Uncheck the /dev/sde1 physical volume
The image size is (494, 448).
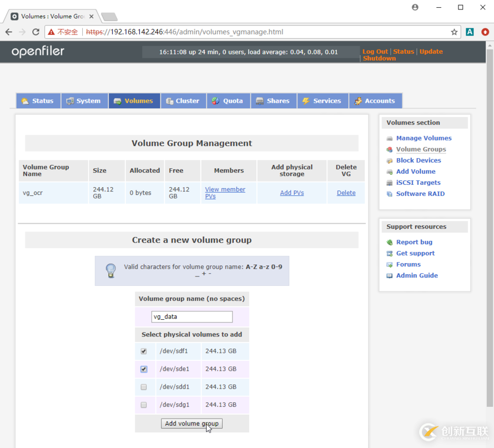(144, 369)
